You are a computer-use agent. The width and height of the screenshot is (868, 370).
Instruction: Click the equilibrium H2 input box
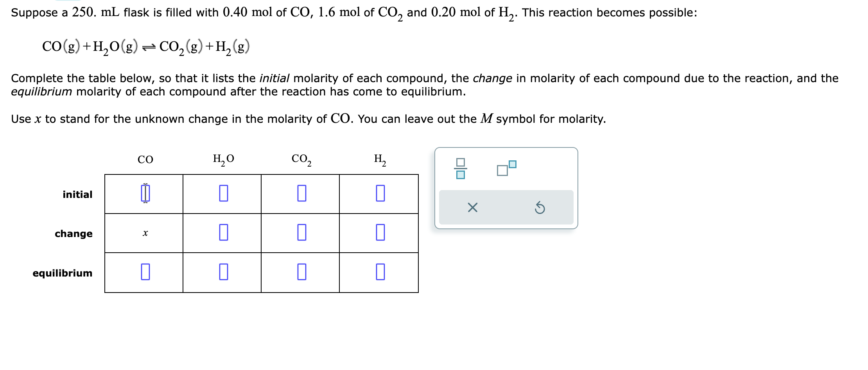[379, 273]
